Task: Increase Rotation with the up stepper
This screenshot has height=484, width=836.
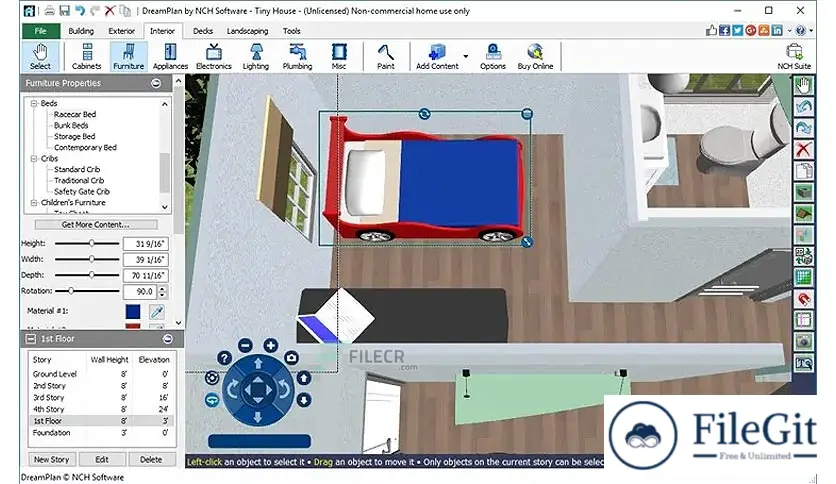Action: [162, 288]
